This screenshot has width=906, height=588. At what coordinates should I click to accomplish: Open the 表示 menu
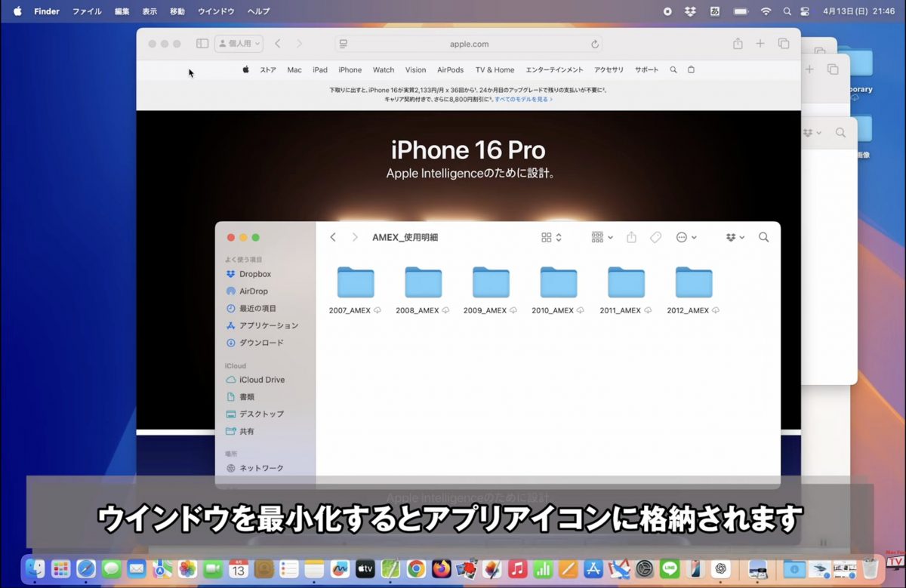(149, 11)
